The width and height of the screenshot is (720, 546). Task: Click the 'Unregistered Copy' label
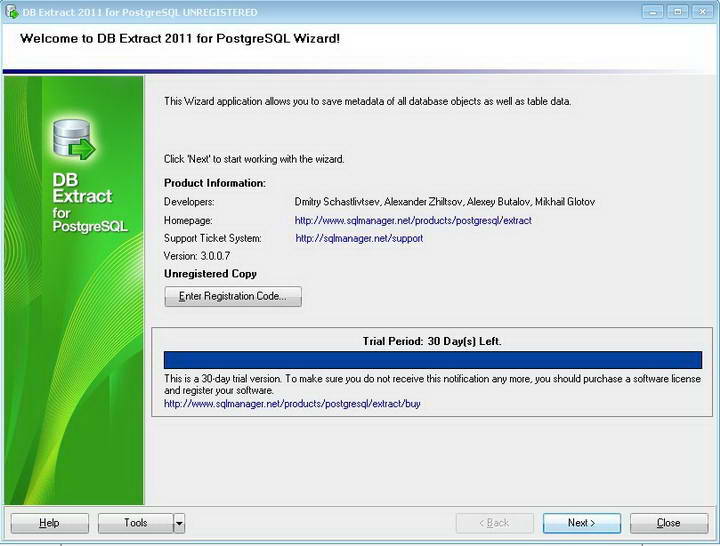[210, 274]
